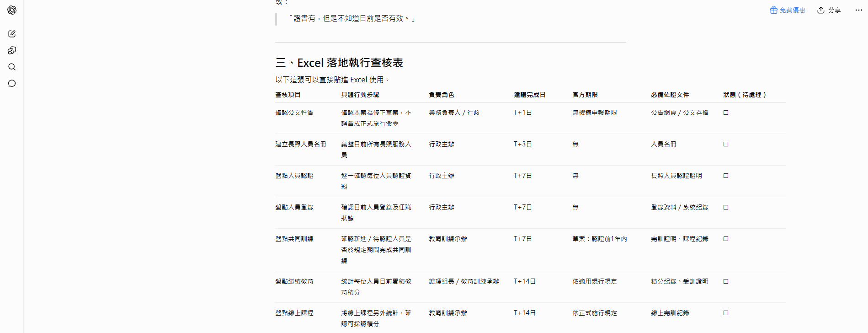Click the 盤點繼續教育 cell
This screenshot has height=333, width=868.
(x=294, y=281)
